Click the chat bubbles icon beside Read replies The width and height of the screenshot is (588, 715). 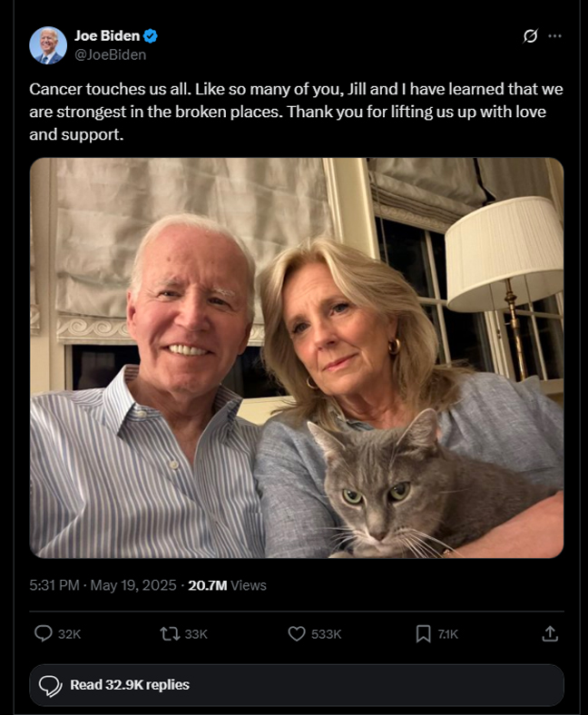click(50, 686)
